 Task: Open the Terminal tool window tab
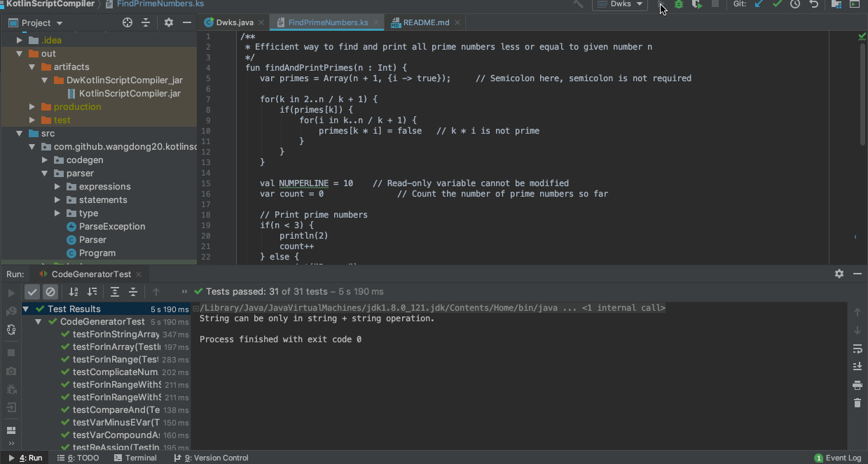click(x=135, y=458)
